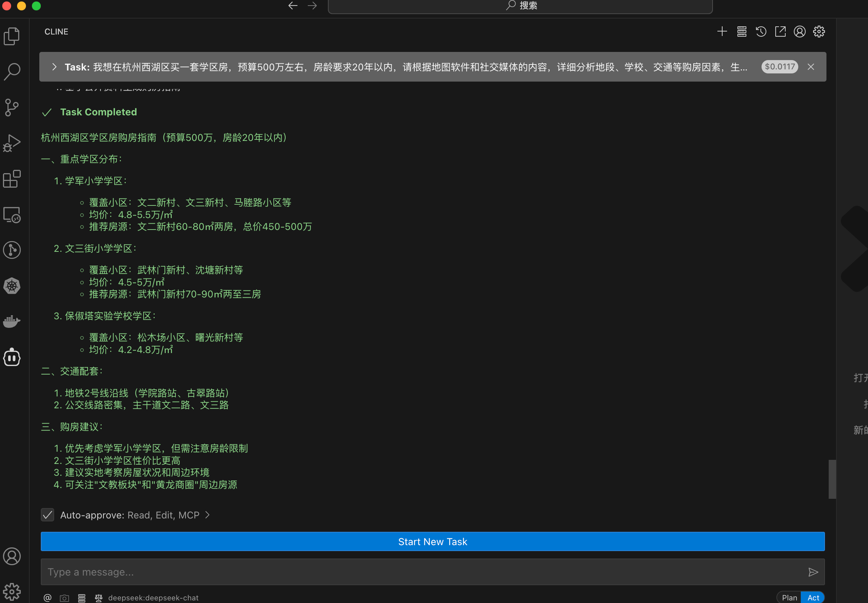Open the deepseek-chat model selector
This screenshot has height=603, width=868.
click(153, 598)
